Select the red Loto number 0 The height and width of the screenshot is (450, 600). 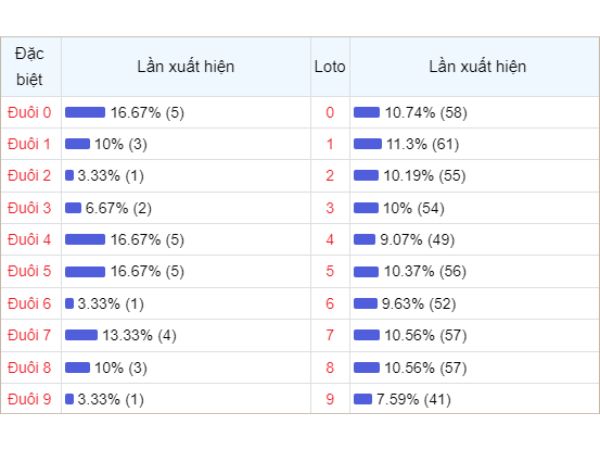coord(330,112)
